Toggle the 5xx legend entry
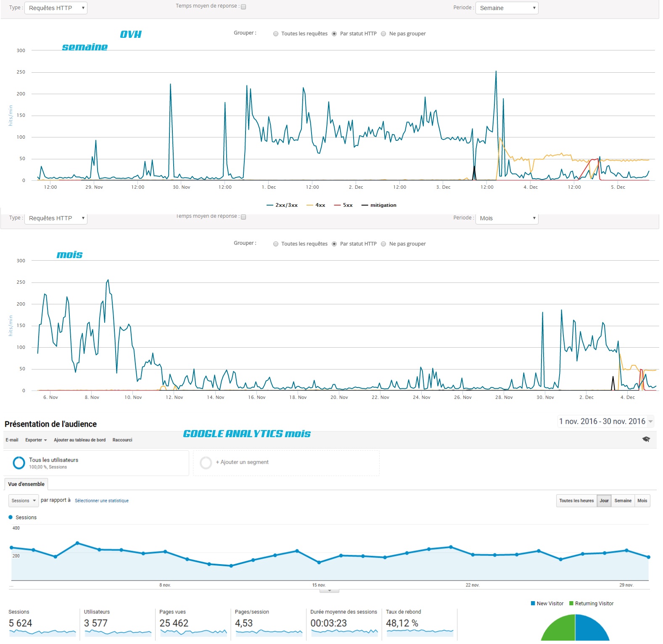663x644 pixels. [x=343, y=205]
